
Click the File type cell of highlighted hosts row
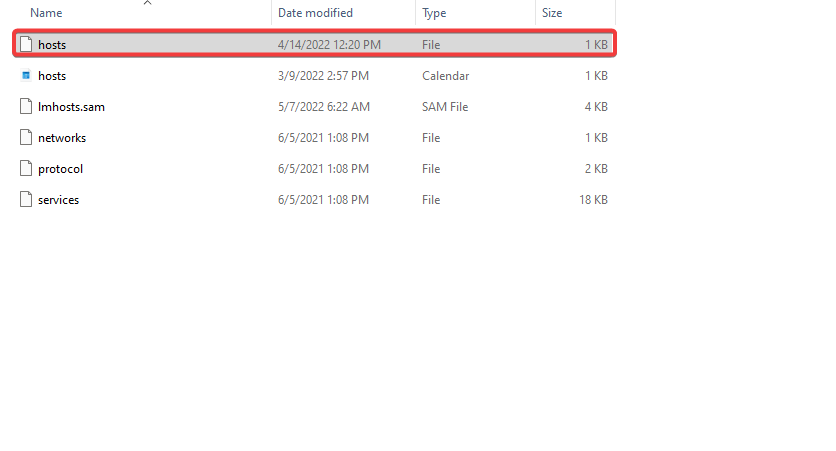click(x=431, y=45)
